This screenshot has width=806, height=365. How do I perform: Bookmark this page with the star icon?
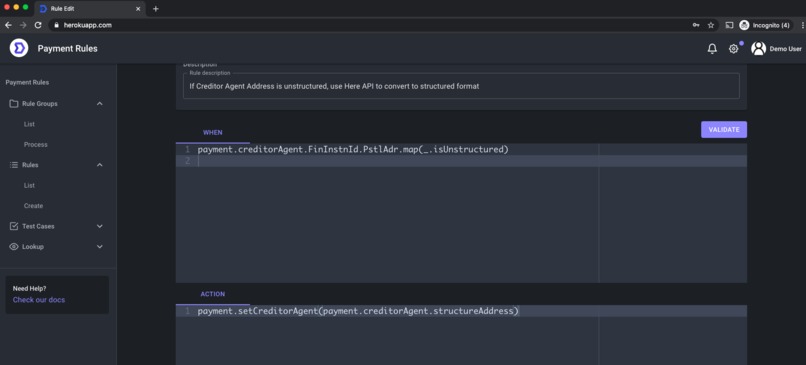click(x=711, y=25)
